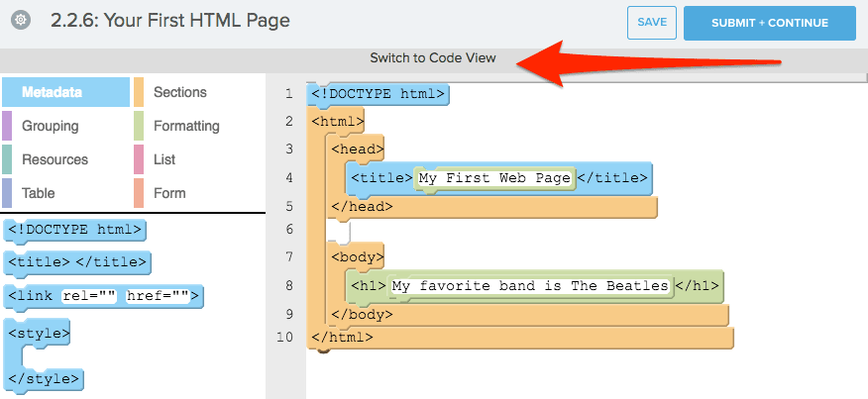Screen dimensions: 868x399
Task: Pick the style block in palette
Action: (x=40, y=334)
